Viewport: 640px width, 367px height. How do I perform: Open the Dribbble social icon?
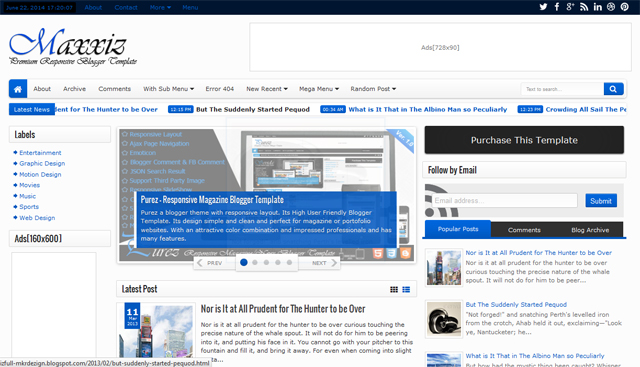pos(611,7)
